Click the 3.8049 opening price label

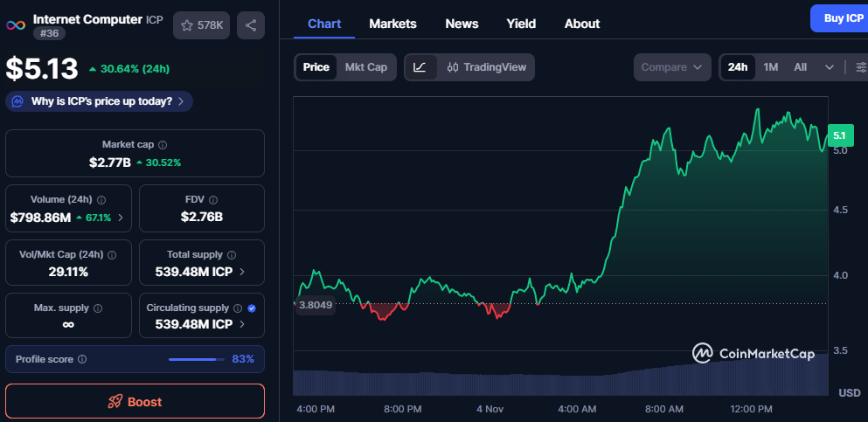[316, 305]
